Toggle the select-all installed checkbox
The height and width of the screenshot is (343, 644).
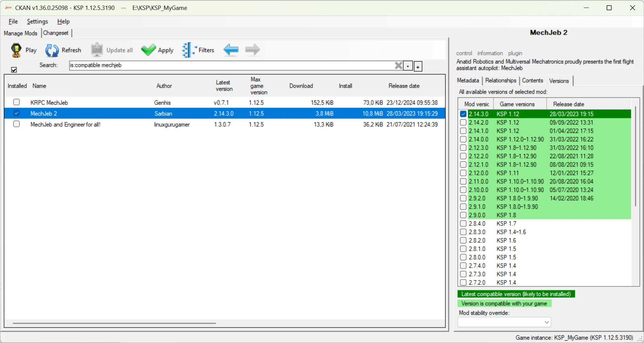14,70
